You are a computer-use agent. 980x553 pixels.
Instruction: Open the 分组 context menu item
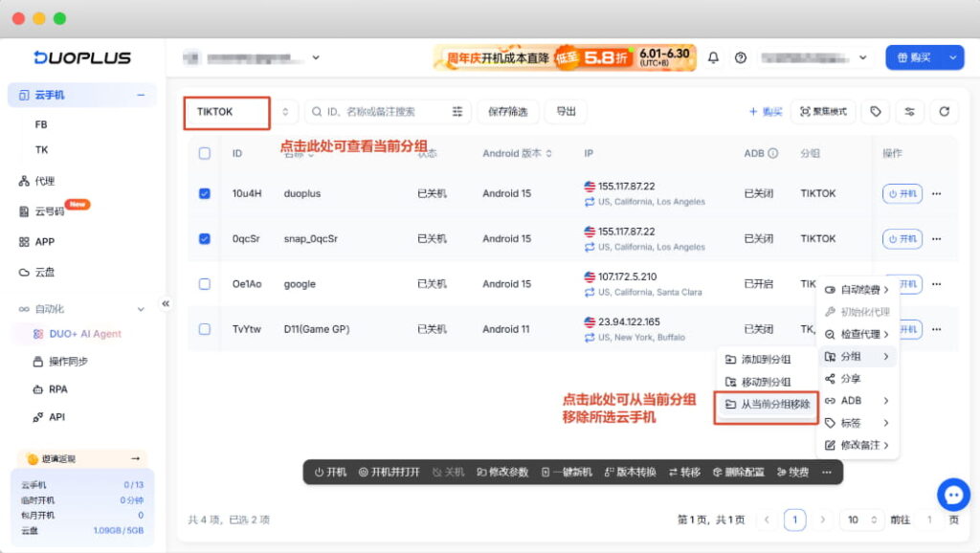[x=857, y=356]
